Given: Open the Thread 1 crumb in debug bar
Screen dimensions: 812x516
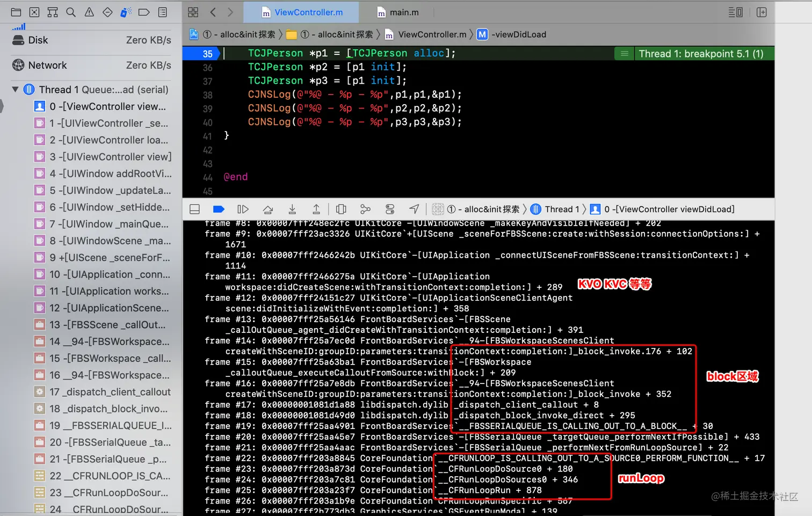Looking at the screenshot, I should pyautogui.click(x=555, y=209).
